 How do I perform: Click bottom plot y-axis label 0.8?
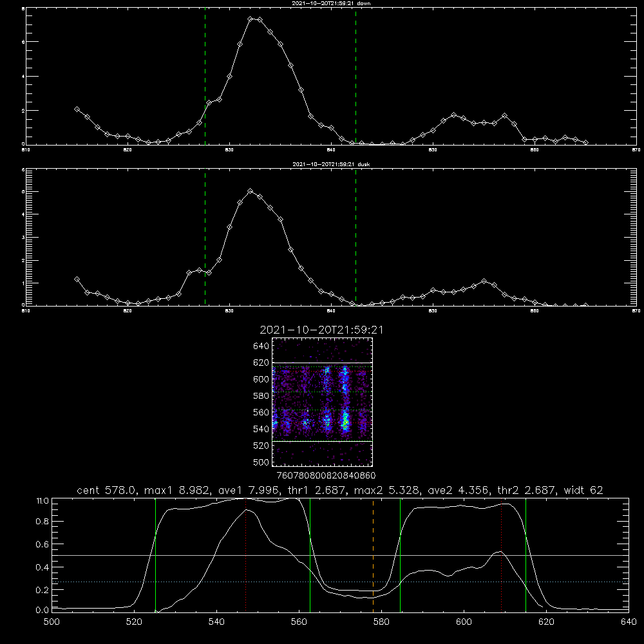(43, 522)
